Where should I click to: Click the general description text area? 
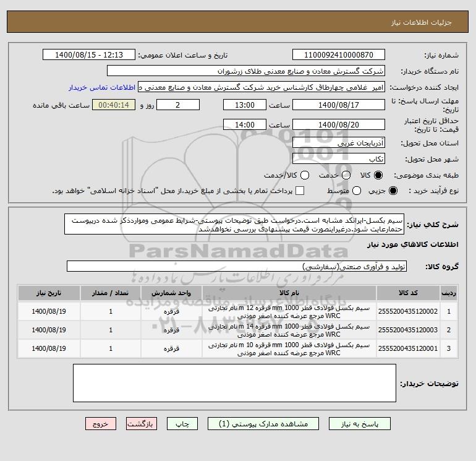coord(234,224)
